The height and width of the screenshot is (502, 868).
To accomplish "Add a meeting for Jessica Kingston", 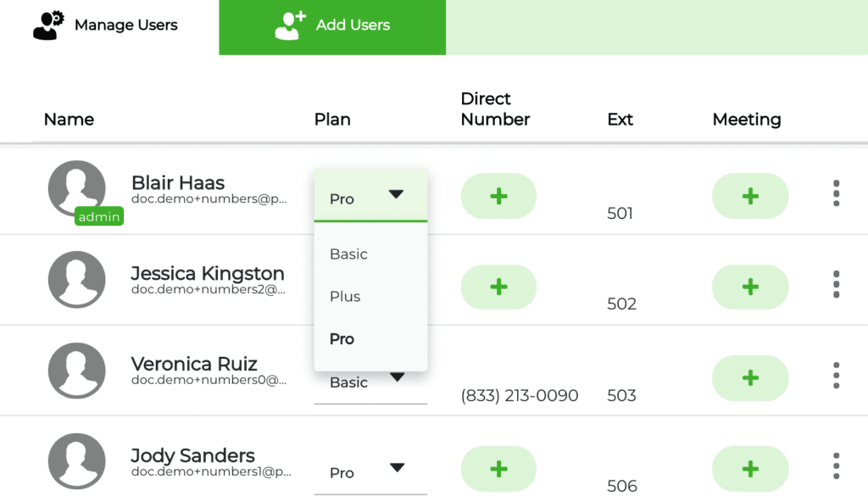I will pyautogui.click(x=750, y=287).
